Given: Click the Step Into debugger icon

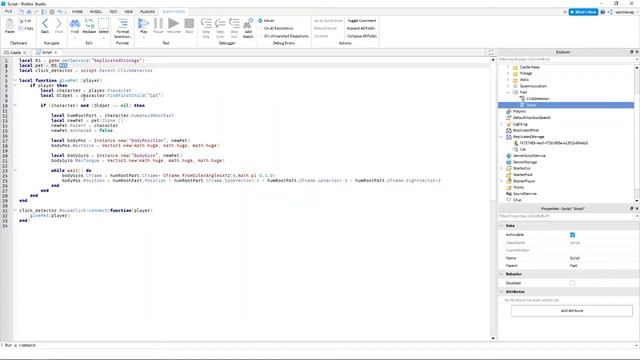Looking at the screenshot, I should click(206, 24).
